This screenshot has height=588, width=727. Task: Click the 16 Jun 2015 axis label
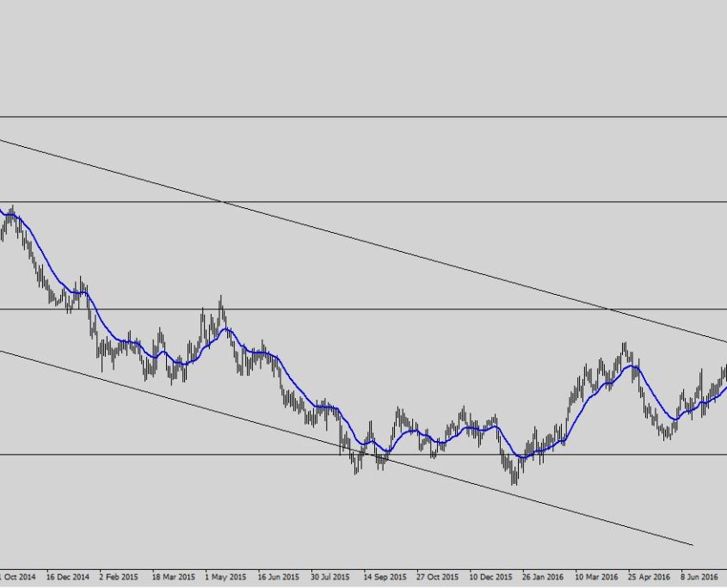[279, 577]
